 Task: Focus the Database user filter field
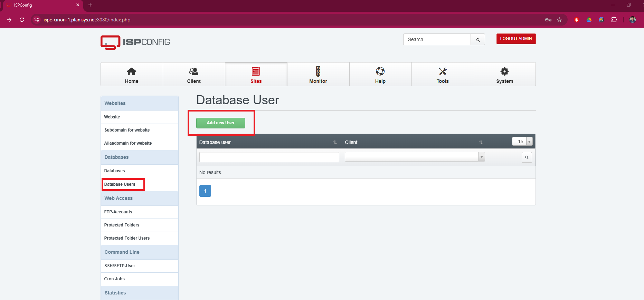pyautogui.click(x=269, y=157)
